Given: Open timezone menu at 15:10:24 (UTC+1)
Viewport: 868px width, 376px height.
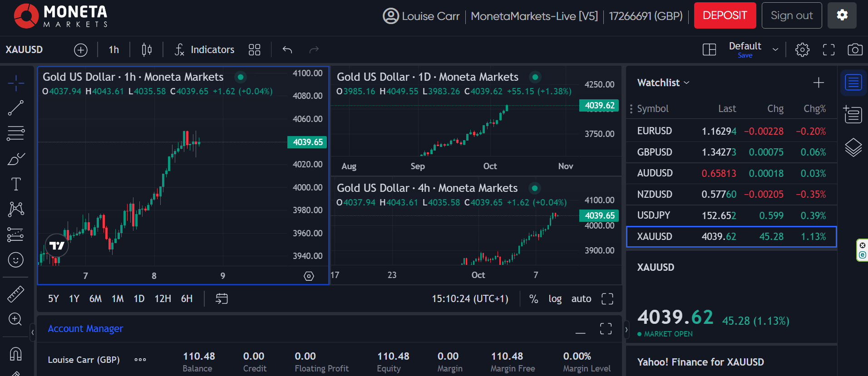Looking at the screenshot, I should point(470,299).
